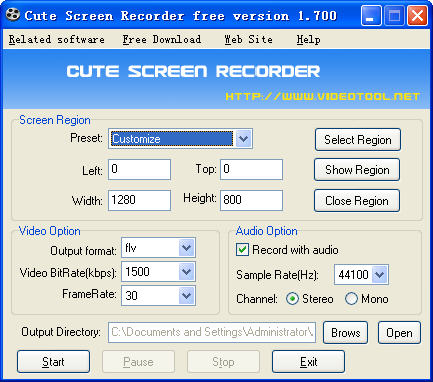The height and width of the screenshot is (382, 433).
Task: Expand the Preset dropdown arrow
Action: 244,138
